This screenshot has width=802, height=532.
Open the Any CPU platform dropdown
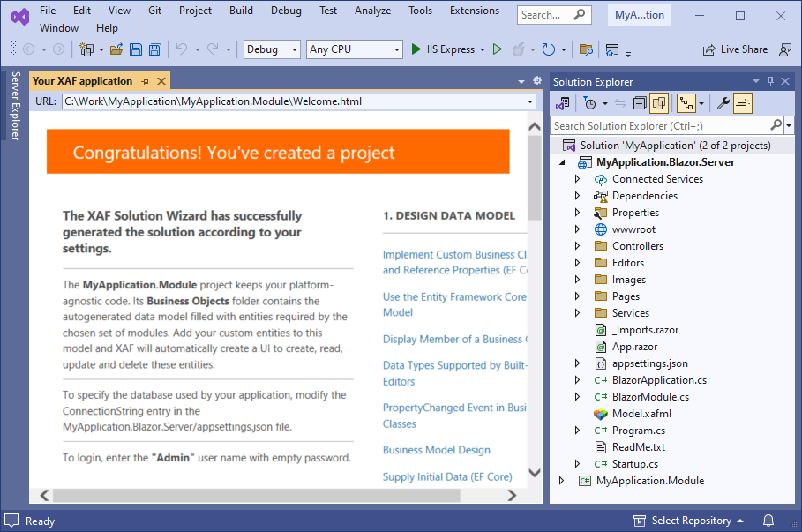point(397,49)
